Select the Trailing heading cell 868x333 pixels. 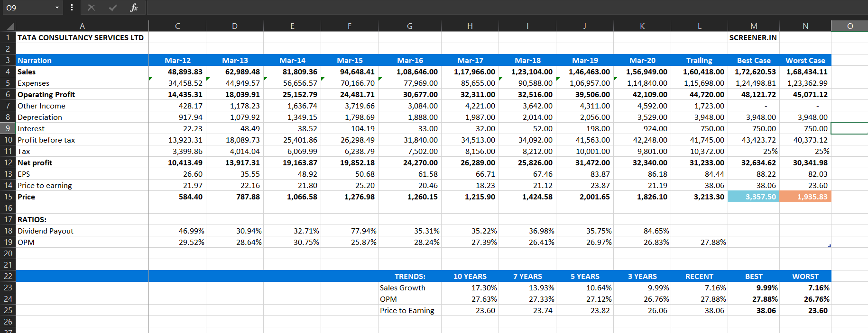tap(699, 60)
